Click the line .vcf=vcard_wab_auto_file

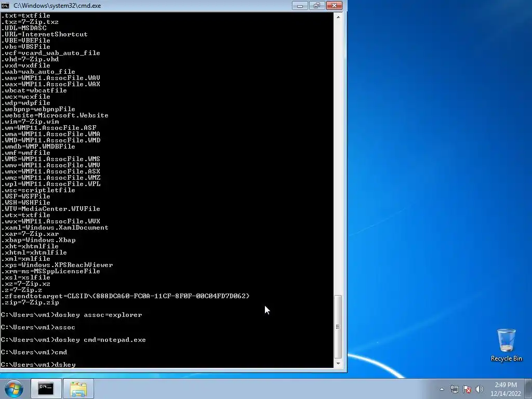pyautogui.click(x=50, y=53)
